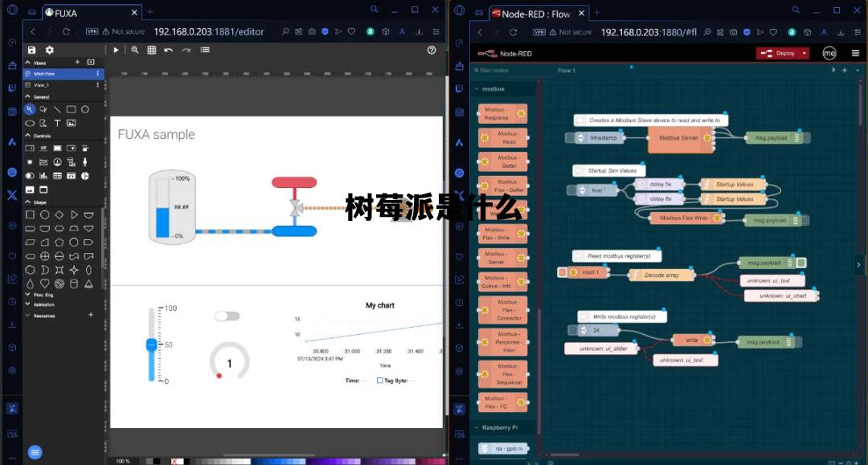
Task: Collapse the Raspberry Pi palette category
Action: tap(477, 427)
